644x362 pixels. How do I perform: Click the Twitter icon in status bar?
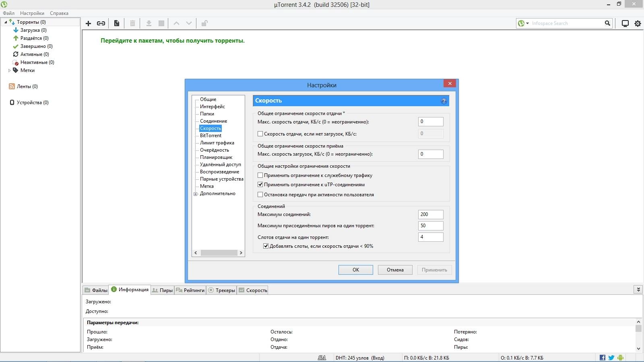point(611,357)
